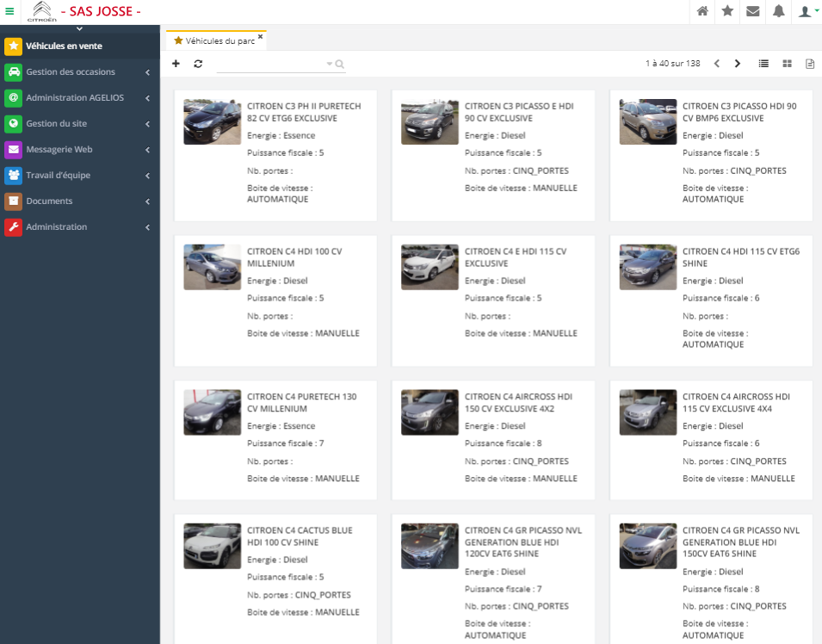Open CITROEN C3 PH II PURETECH thumbnail
Viewport: 822px width, 644px height.
click(213, 121)
